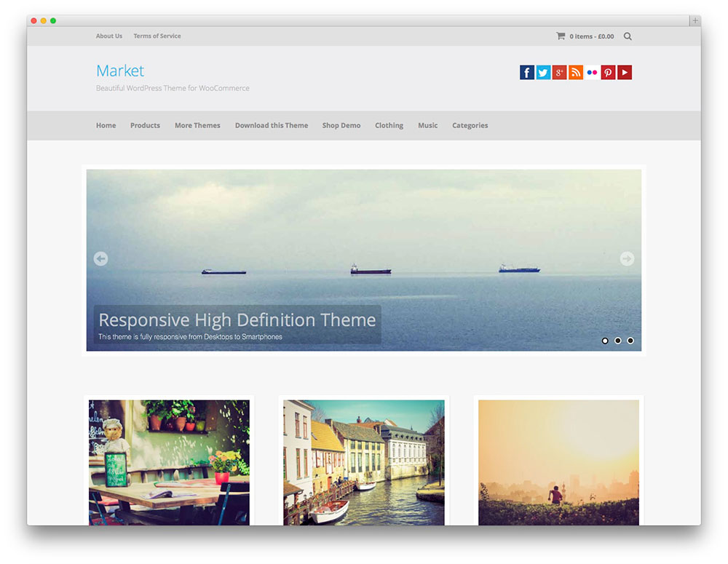Click Responsive High Definition Theme caption
728x564 pixels.
point(237,319)
